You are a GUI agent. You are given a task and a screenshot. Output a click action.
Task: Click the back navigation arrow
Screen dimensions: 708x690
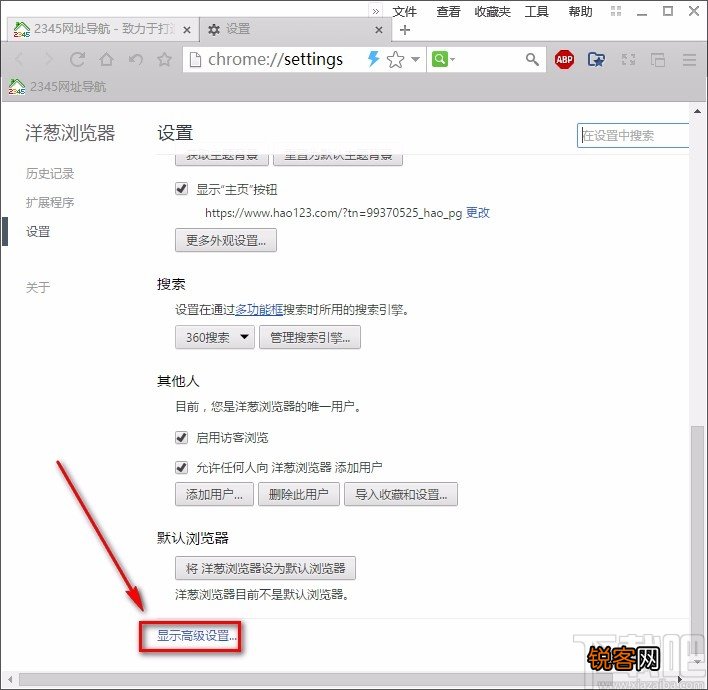pyautogui.click(x=19, y=59)
